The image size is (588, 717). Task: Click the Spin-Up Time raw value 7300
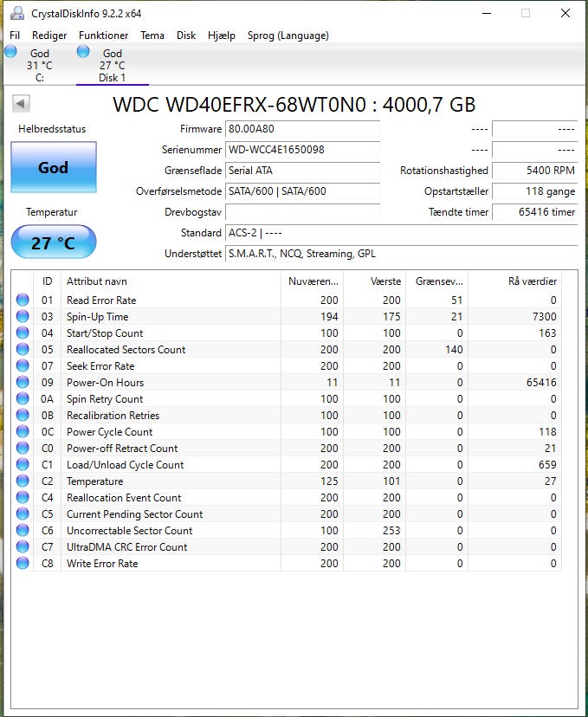coord(544,316)
